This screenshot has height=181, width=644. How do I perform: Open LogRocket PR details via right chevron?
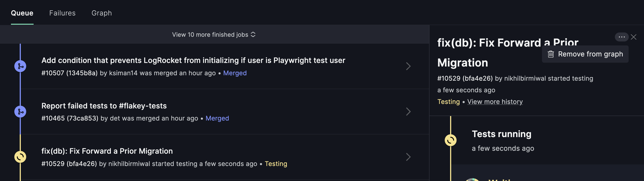(408, 66)
